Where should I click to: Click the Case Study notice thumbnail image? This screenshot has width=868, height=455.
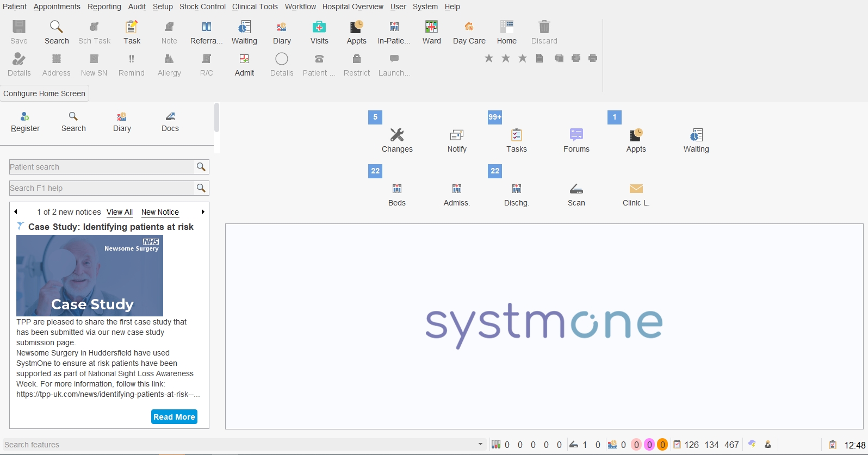point(90,276)
